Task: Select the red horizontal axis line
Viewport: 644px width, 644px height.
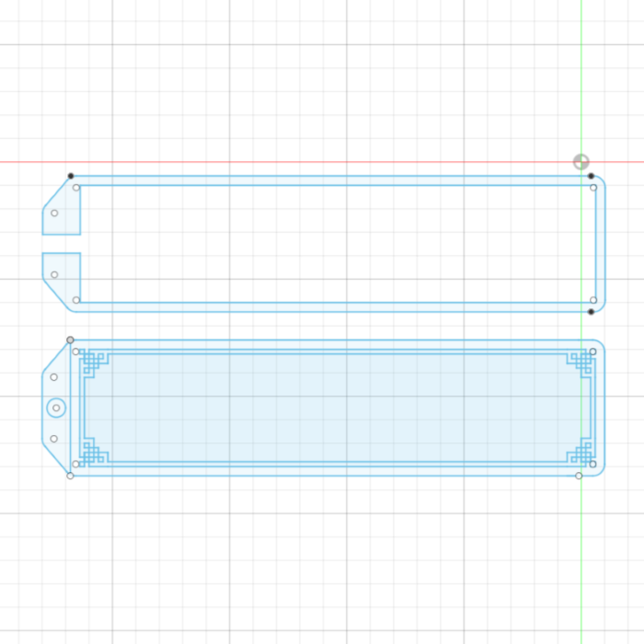Action: (x=276, y=162)
